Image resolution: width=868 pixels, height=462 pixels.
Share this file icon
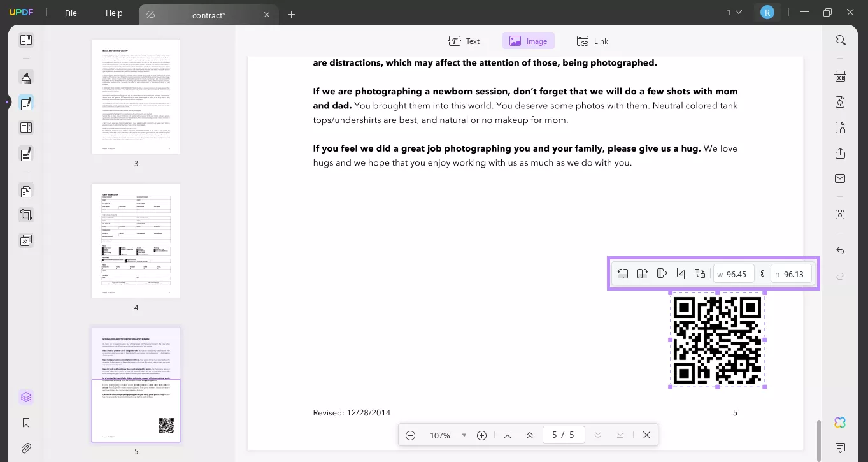(841, 154)
